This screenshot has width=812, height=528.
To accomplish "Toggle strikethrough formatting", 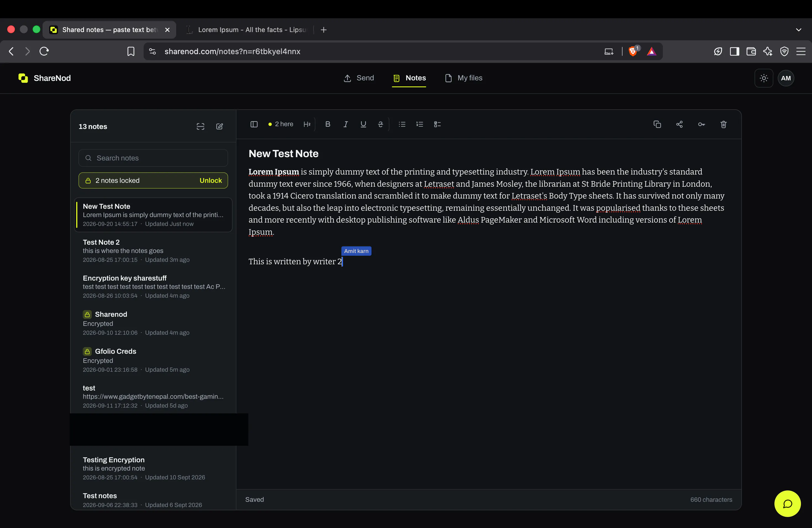I will coord(380,124).
